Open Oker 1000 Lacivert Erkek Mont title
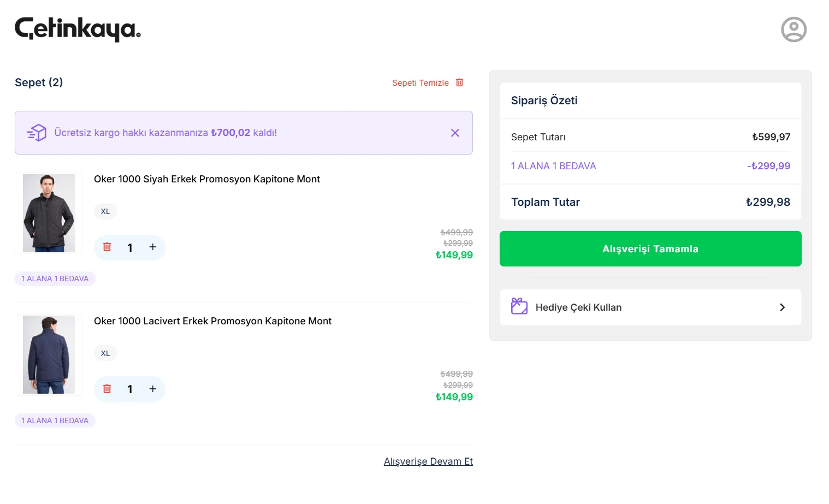The width and height of the screenshot is (829, 504). pyautogui.click(x=212, y=321)
